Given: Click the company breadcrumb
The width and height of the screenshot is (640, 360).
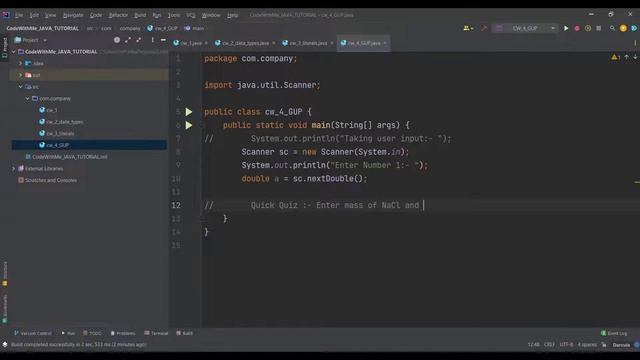Looking at the screenshot, I should click(130, 28).
